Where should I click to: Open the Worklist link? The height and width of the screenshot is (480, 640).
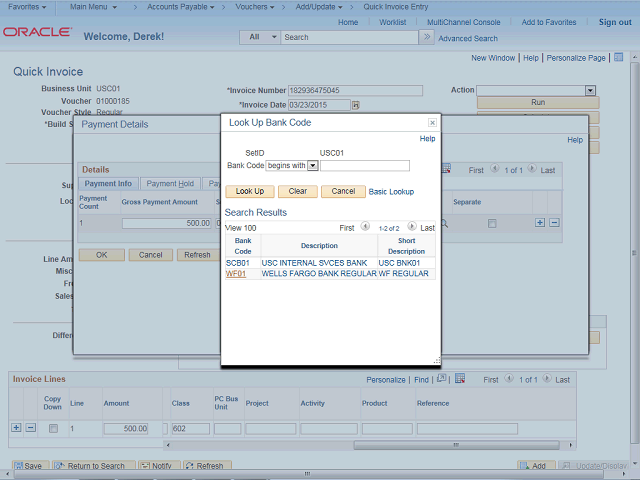tap(393, 22)
